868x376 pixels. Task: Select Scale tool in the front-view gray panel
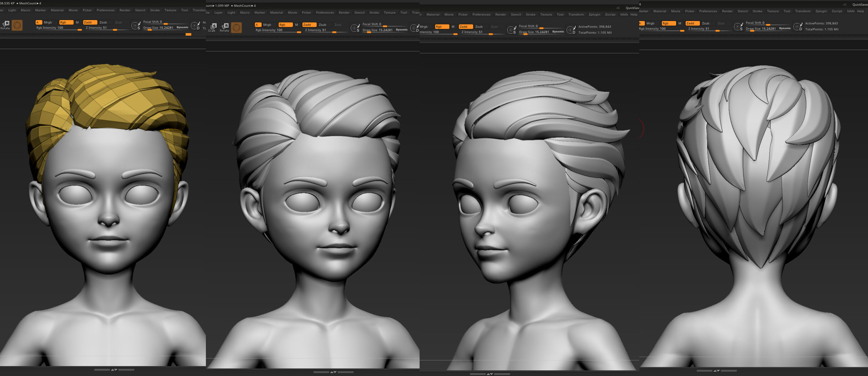pyautogui.click(x=212, y=27)
